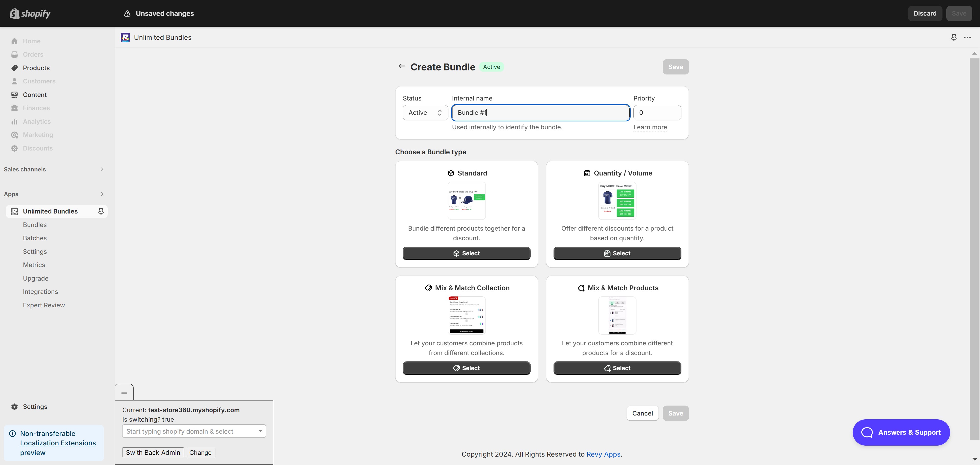Open Batches in the sidebar menu
Viewport: 980px width, 465px height.
tap(35, 238)
